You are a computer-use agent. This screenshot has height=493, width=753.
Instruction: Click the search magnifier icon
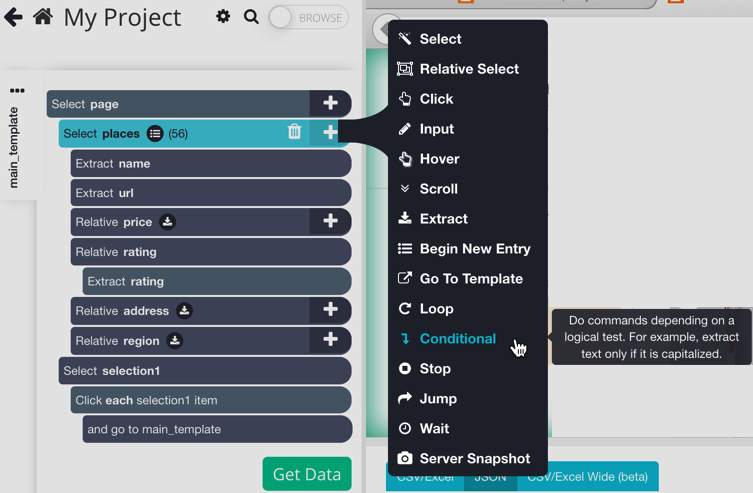251,17
